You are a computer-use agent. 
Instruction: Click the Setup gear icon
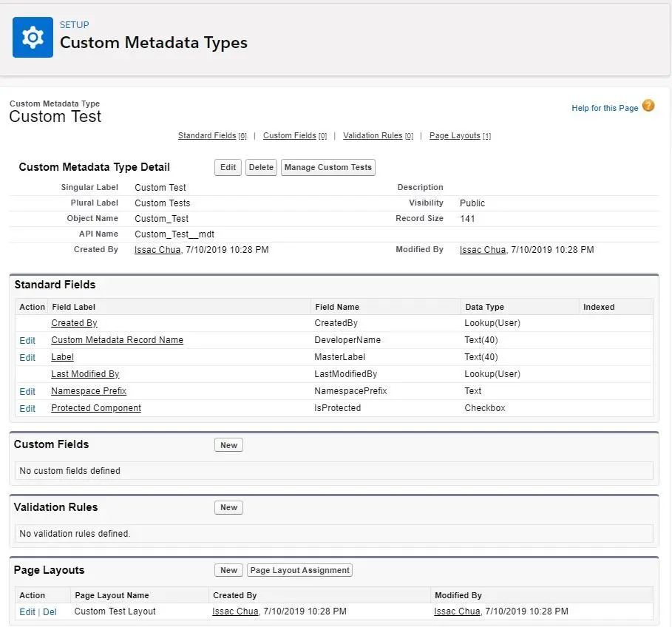pos(33,37)
